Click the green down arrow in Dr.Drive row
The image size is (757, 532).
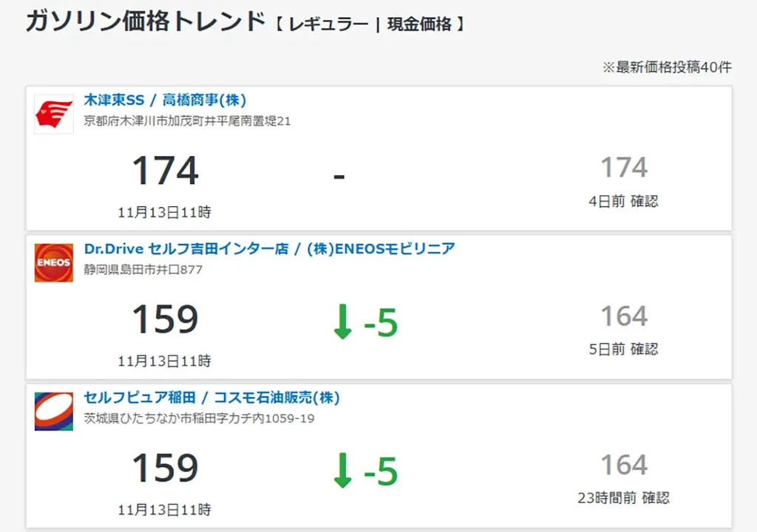342,323
